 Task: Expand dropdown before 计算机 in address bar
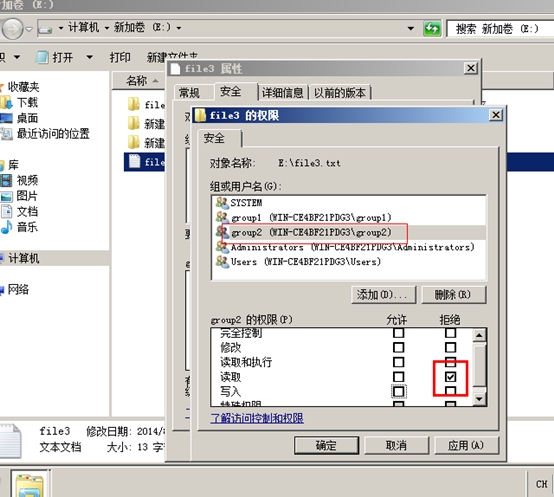(61, 28)
